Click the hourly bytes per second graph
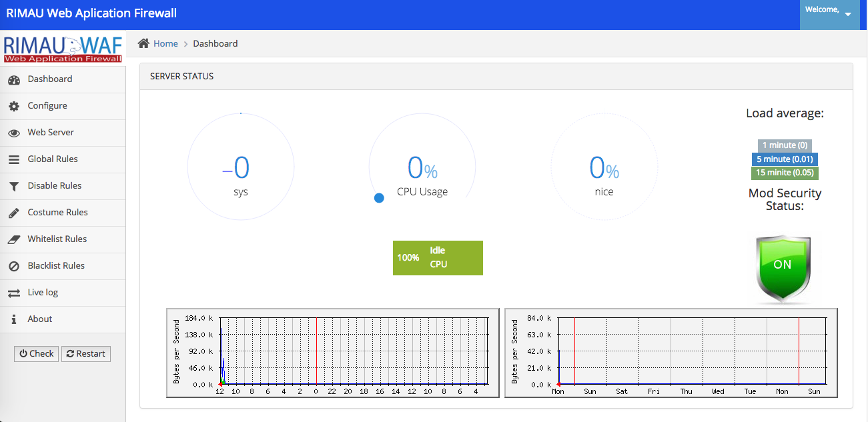Image resolution: width=868 pixels, height=422 pixels. point(333,353)
